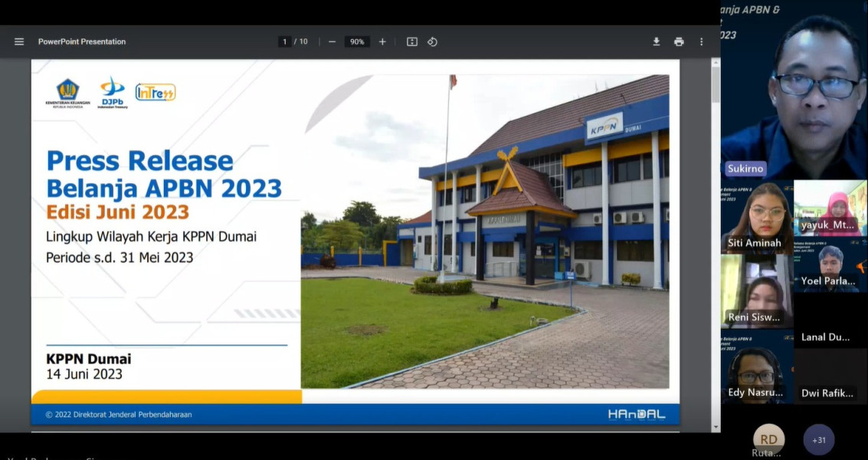The image size is (868, 460).
Task: Click the scrollbar down arrow
Action: (x=716, y=427)
